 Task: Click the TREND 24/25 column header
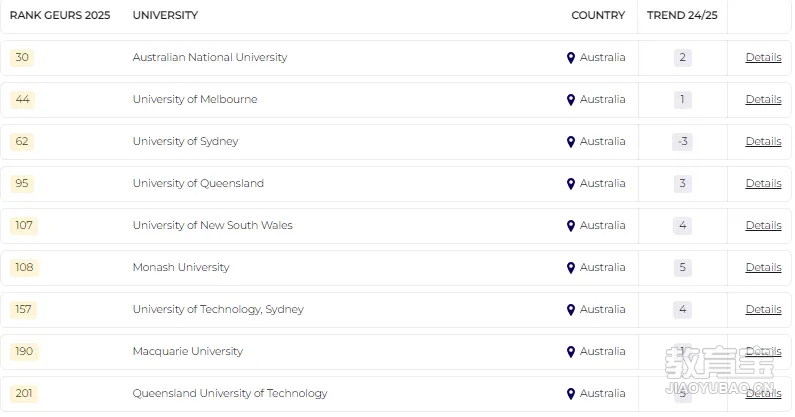click(x=682, y=15)
